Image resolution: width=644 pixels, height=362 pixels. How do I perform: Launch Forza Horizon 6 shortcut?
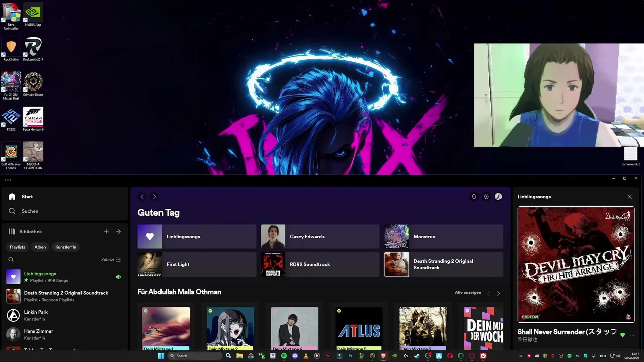[x=33, y=119]
